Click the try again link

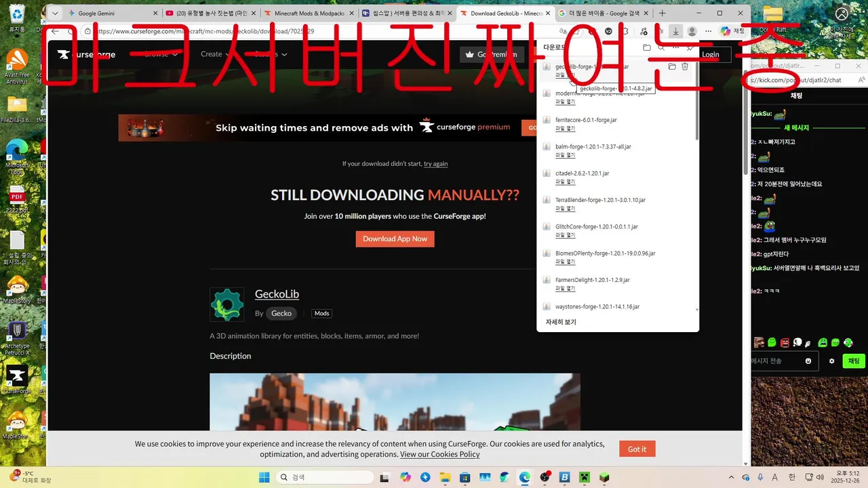[x=435, y=163]
